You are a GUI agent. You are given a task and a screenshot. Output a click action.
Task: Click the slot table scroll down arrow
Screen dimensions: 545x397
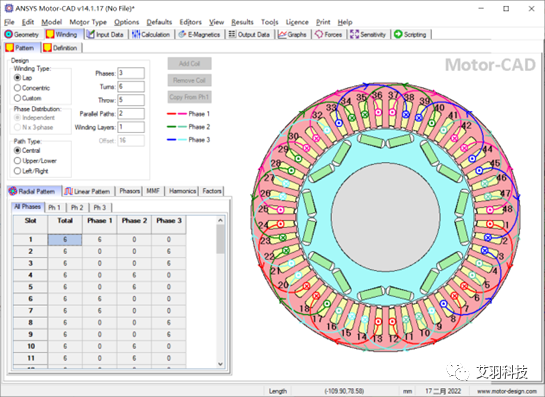coord(220,364)
